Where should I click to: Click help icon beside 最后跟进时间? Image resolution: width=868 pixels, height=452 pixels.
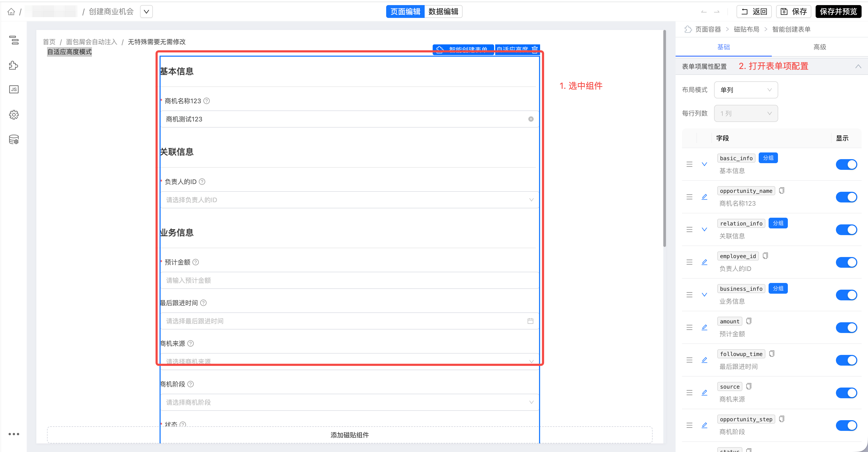click(x=203, y=303)
